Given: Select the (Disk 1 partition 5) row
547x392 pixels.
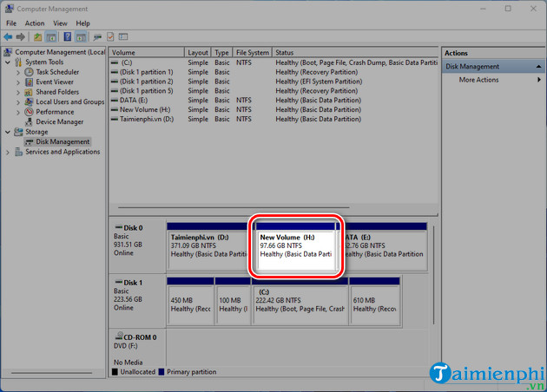Looking at the screenshot, I should click(273, 91).
